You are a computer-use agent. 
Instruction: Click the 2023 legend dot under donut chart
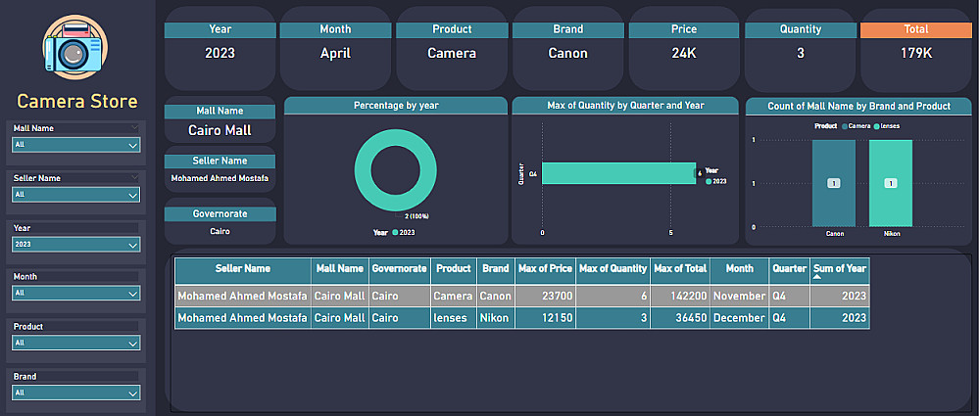(394, 233)
